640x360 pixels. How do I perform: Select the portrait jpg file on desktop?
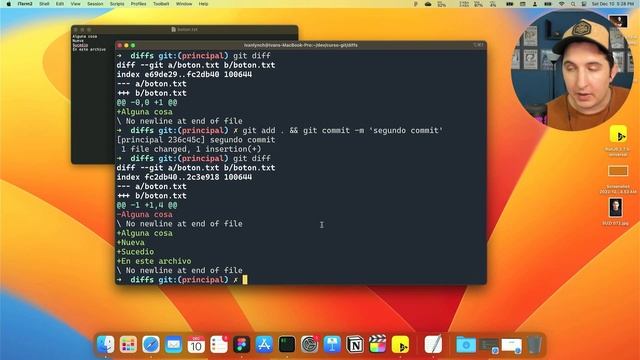click(616, 207)
